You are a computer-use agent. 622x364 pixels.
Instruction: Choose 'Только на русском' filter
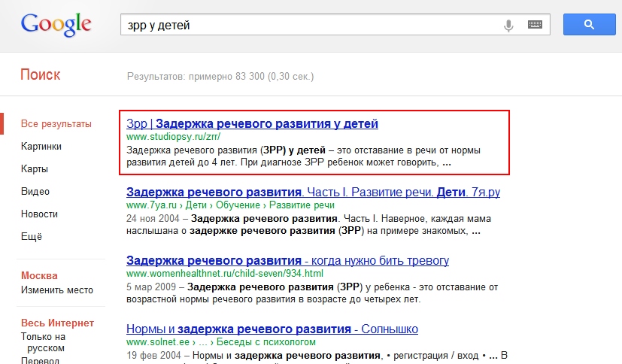coord(43,342)
